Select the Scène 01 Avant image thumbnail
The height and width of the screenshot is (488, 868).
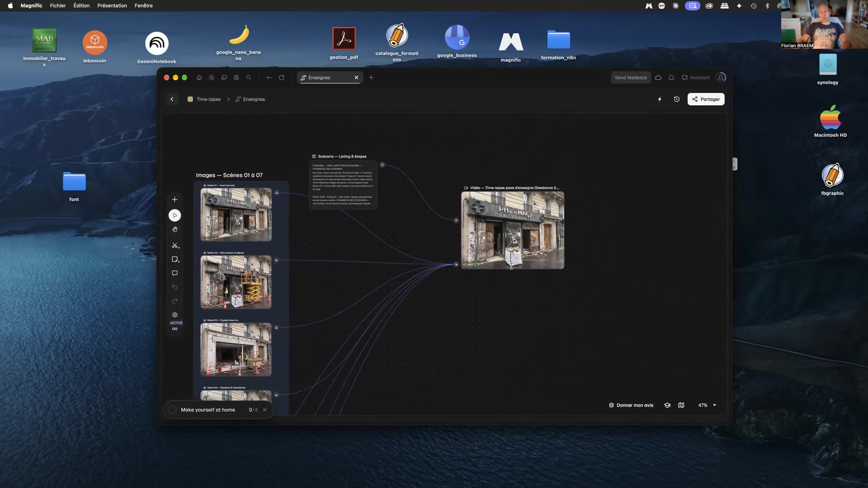tap(236, 214)
